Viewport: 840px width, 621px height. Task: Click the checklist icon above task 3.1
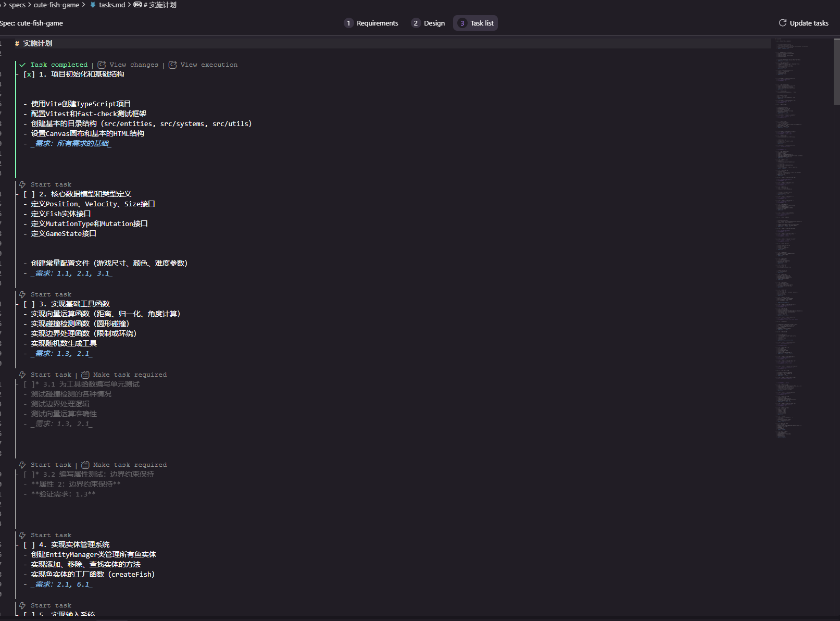coord(85,375)
